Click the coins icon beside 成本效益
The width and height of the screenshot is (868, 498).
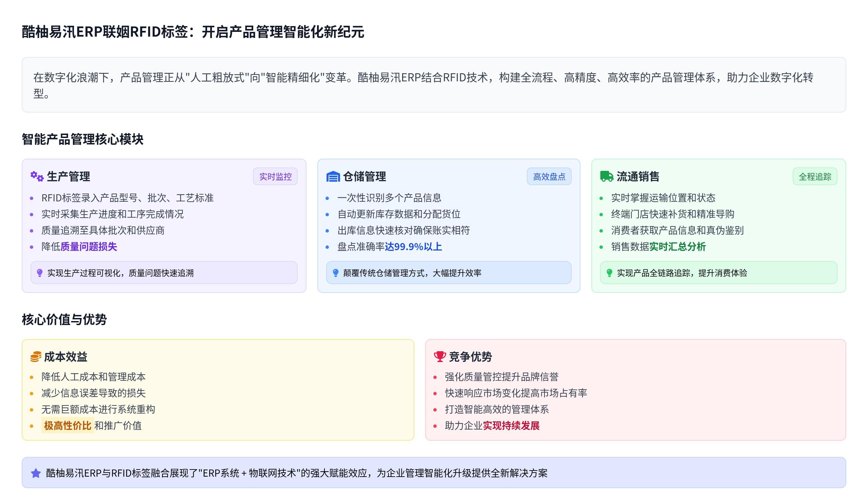pyautogui.click(x=36, y=357)
